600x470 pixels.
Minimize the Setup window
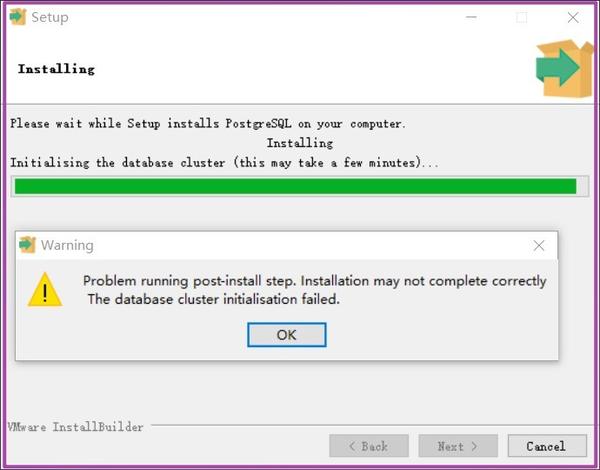(471, 17)
